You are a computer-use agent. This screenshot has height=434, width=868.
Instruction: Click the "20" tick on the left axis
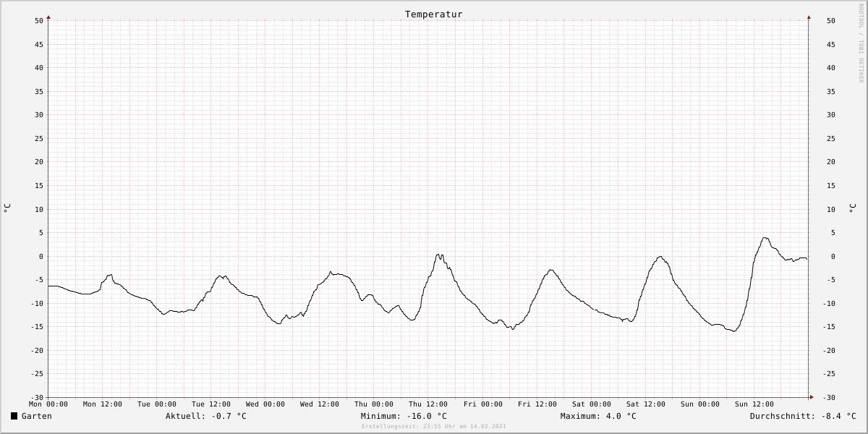point(39,162)
